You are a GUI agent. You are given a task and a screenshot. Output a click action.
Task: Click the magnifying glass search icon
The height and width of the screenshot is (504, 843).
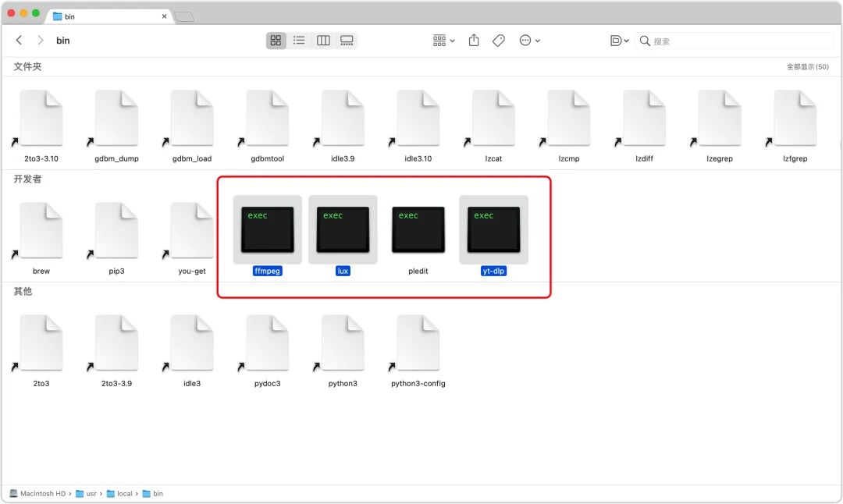click(645, 41)
